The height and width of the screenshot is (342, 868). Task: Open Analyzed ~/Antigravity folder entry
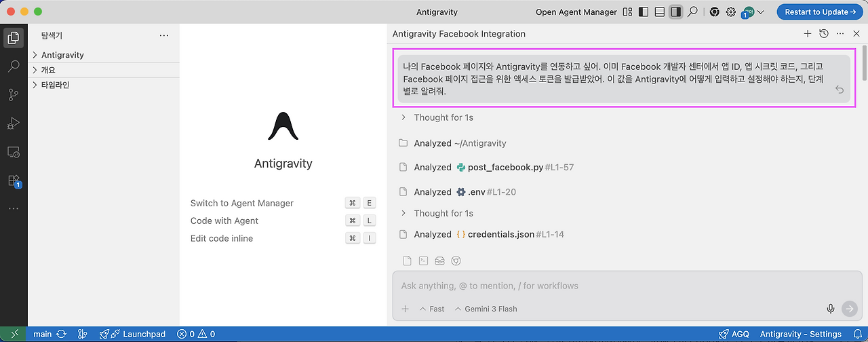pyautogui.click(x=453, y=143)
